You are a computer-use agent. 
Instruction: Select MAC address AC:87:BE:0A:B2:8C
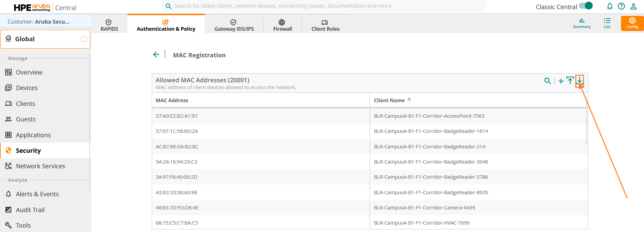click(x=177, y=146)
